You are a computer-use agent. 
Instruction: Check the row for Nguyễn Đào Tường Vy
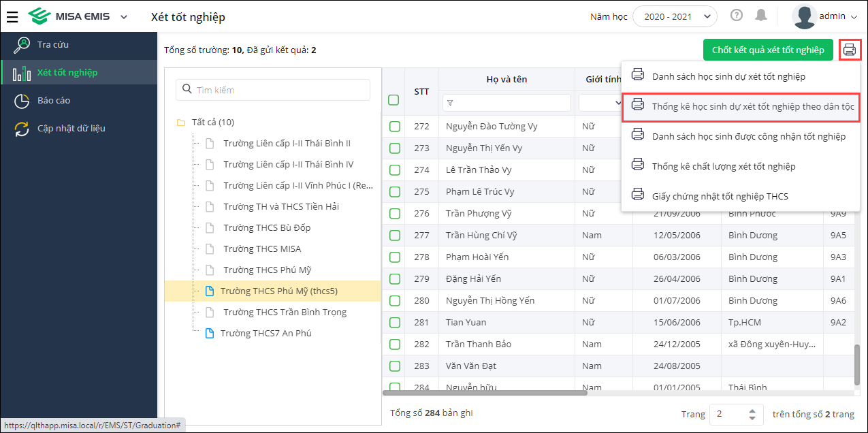coord(395,127)
